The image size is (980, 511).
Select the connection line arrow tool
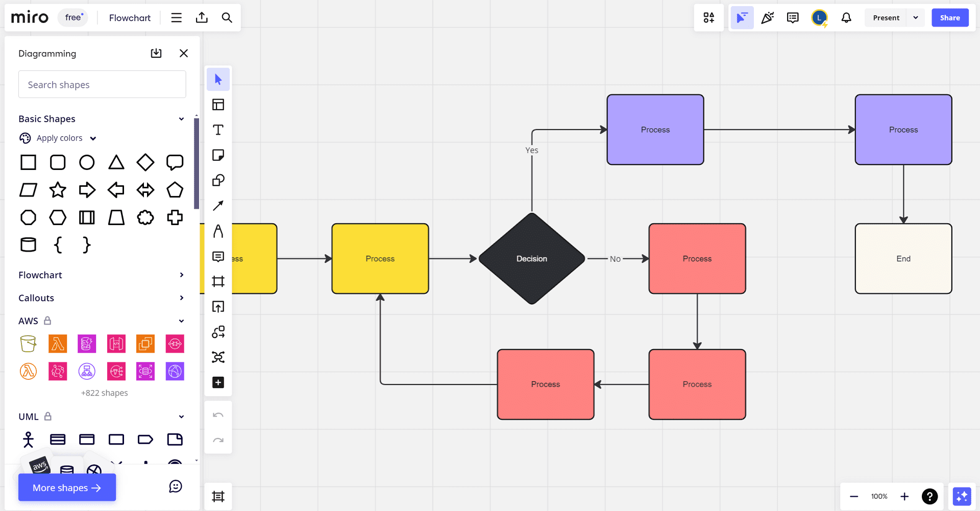218,206
